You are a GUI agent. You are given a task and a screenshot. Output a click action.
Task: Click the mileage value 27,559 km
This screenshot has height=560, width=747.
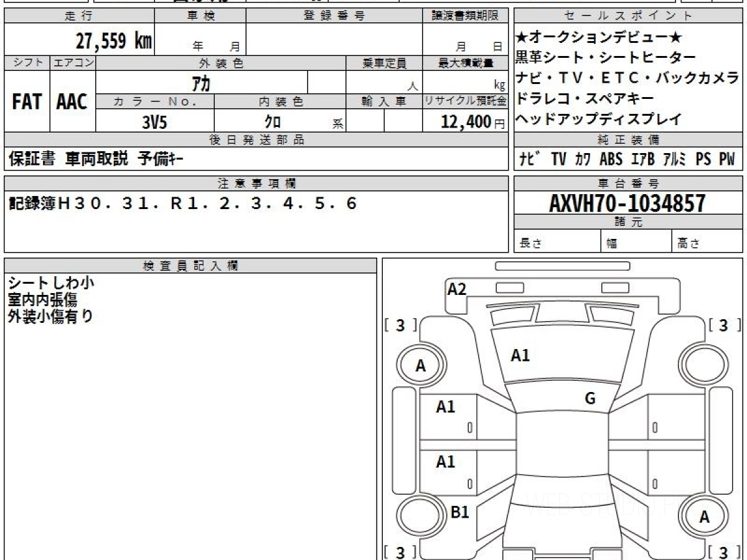pyautogui.click(x=114, y=42)
